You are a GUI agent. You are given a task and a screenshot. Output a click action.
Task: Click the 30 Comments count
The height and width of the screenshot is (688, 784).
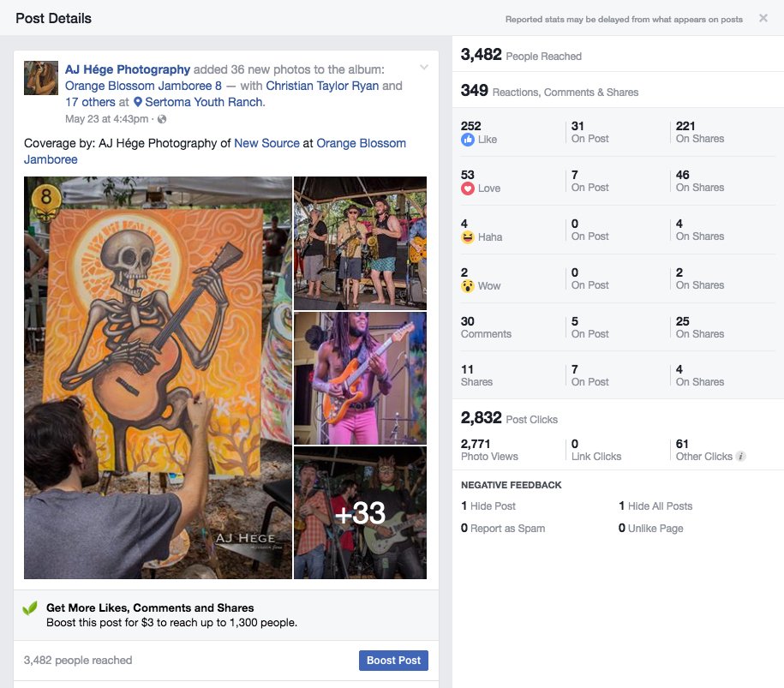coord(486,327)
